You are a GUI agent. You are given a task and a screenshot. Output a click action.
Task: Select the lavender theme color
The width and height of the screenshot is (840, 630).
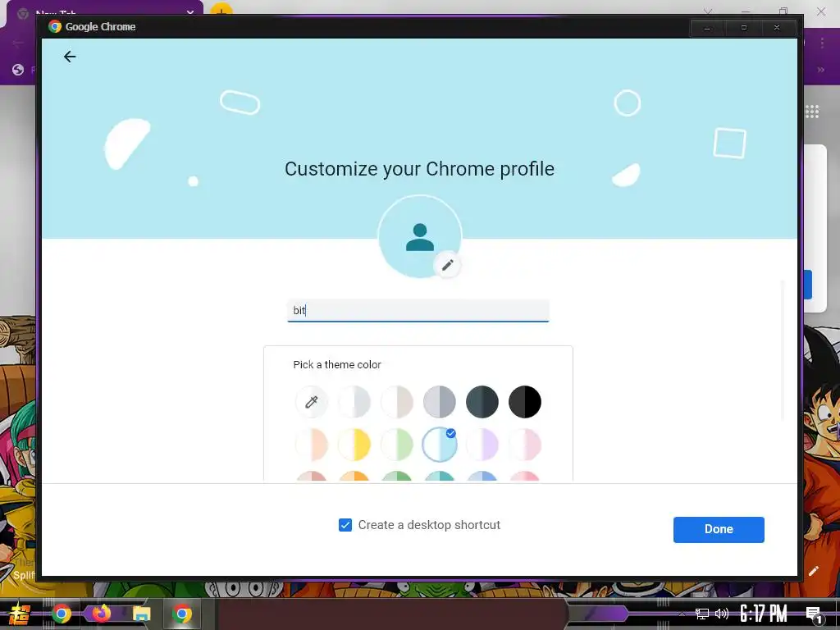[482, 445]
